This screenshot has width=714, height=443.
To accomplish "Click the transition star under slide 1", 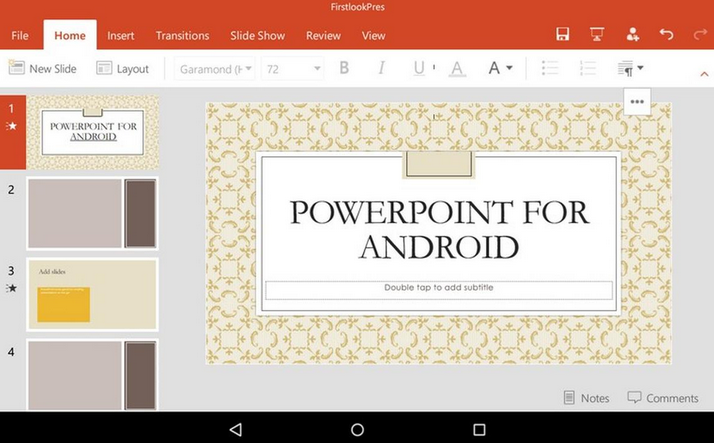I will click(11, 126).
